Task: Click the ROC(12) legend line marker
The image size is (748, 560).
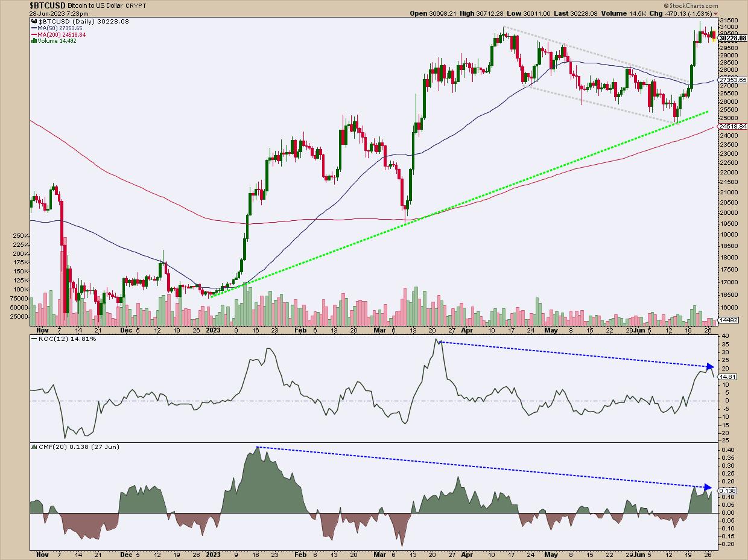Action: click(33, 339)
